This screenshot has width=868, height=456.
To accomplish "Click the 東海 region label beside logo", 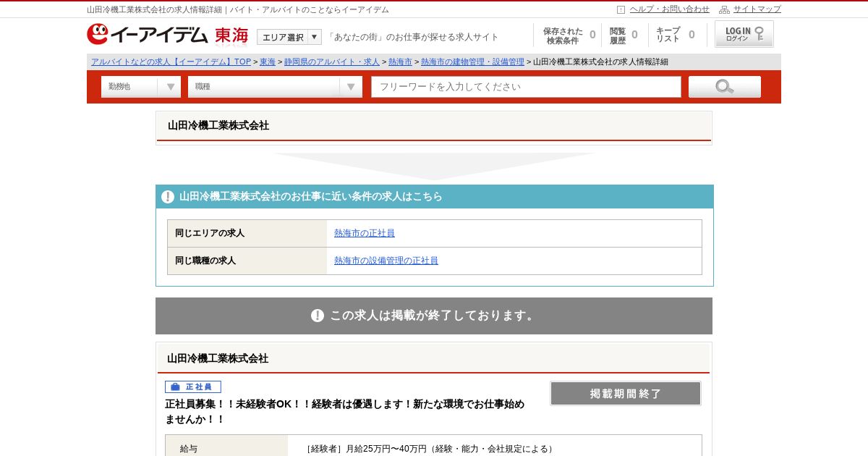I will pyautogui.click(x=231, y=35).
